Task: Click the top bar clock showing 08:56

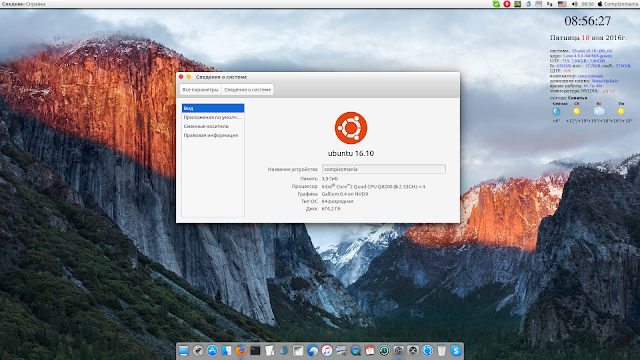Action: pyautogui.click(x=588, y=4)
